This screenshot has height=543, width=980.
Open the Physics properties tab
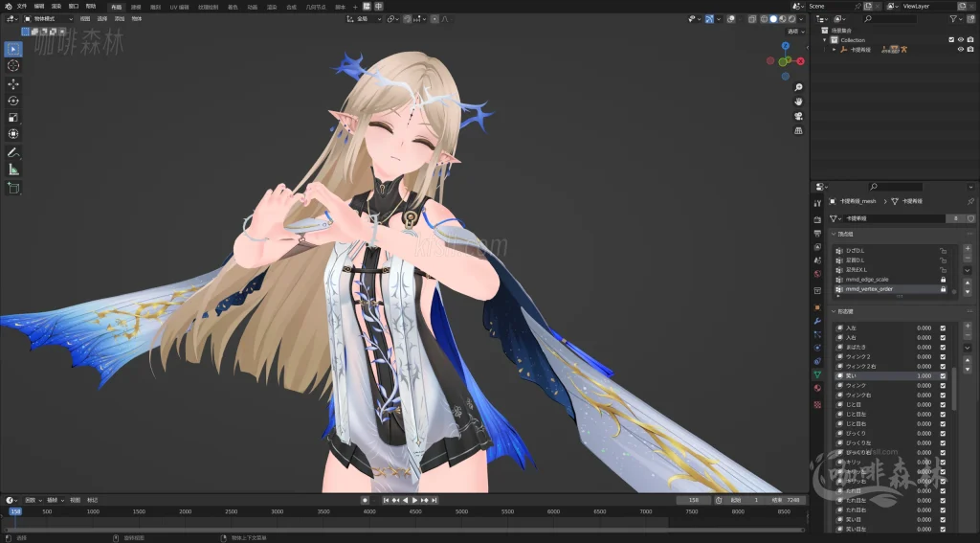(817, 348)
